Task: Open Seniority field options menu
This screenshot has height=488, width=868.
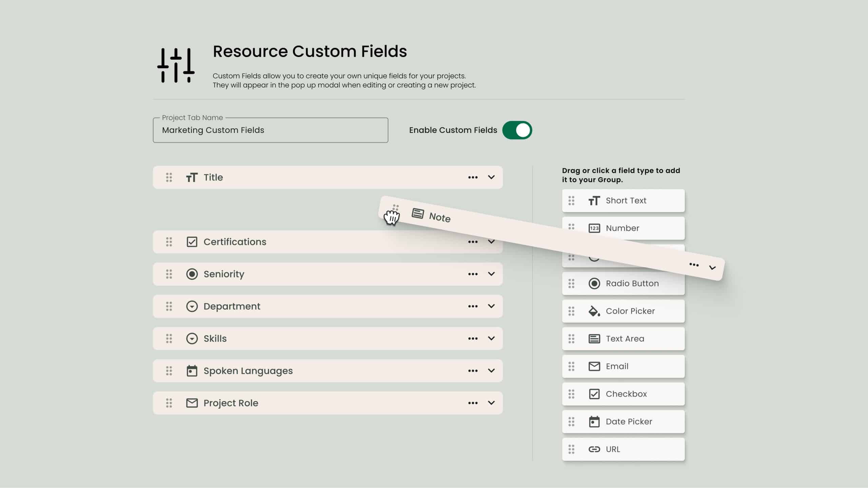Action: [472, 273]
